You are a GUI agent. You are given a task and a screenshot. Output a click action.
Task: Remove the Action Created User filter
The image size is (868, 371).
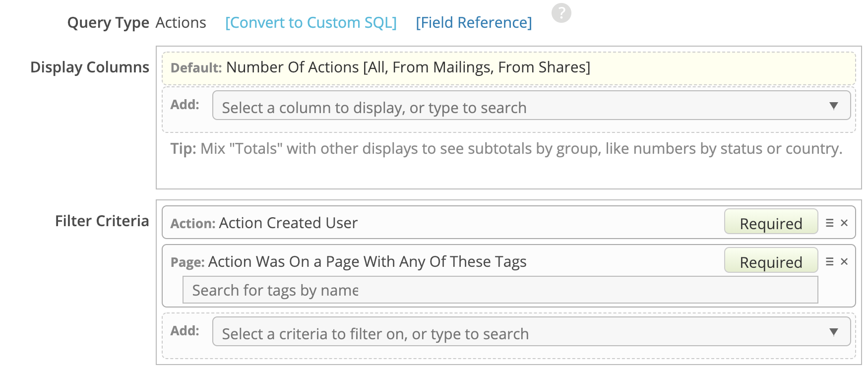844,223
